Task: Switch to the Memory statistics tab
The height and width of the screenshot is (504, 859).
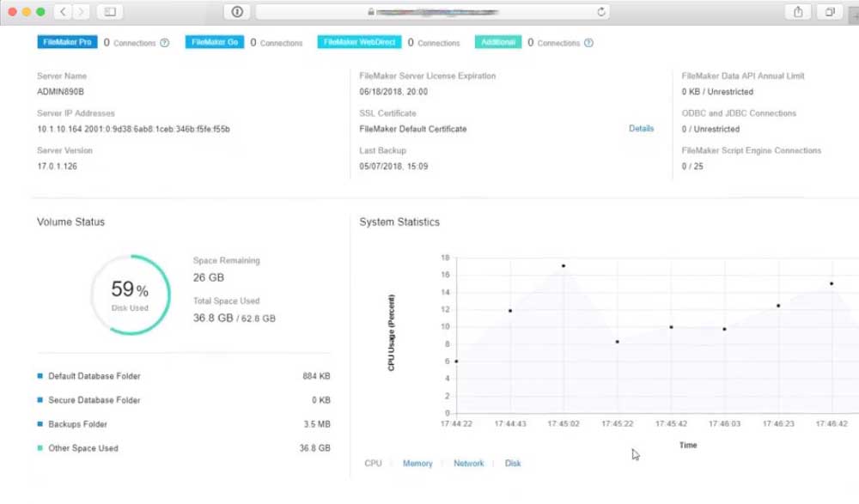Action: coord(417,464)
